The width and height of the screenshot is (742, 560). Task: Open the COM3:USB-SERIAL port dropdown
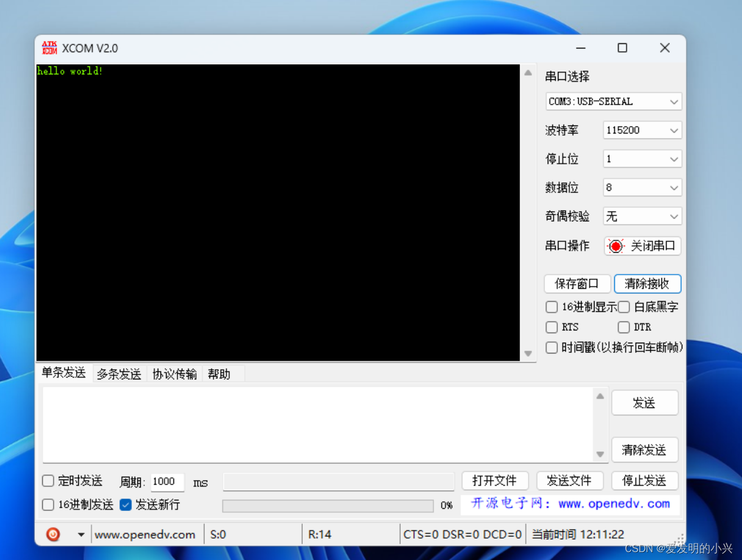coord(613,102)
